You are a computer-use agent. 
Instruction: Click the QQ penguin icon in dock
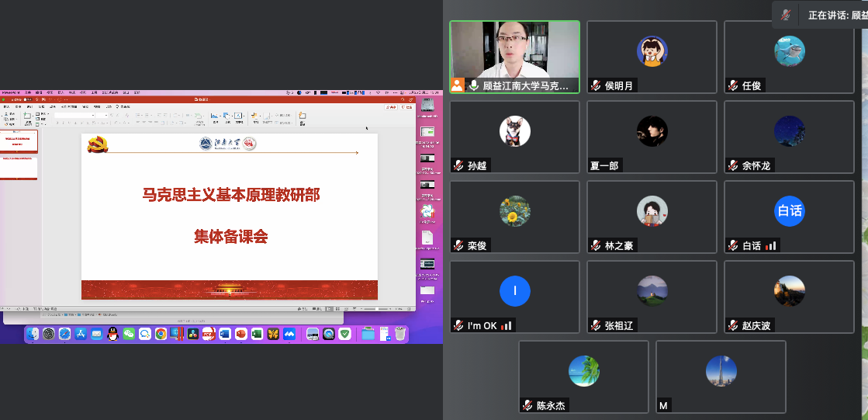(112, 334)
